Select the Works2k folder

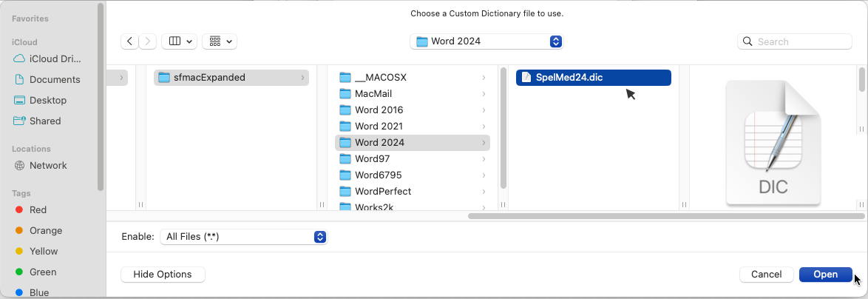413,207
